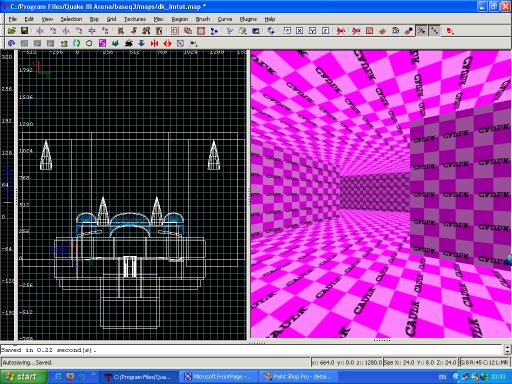Apply CSG Subtract to the selection

click(175, 31)
